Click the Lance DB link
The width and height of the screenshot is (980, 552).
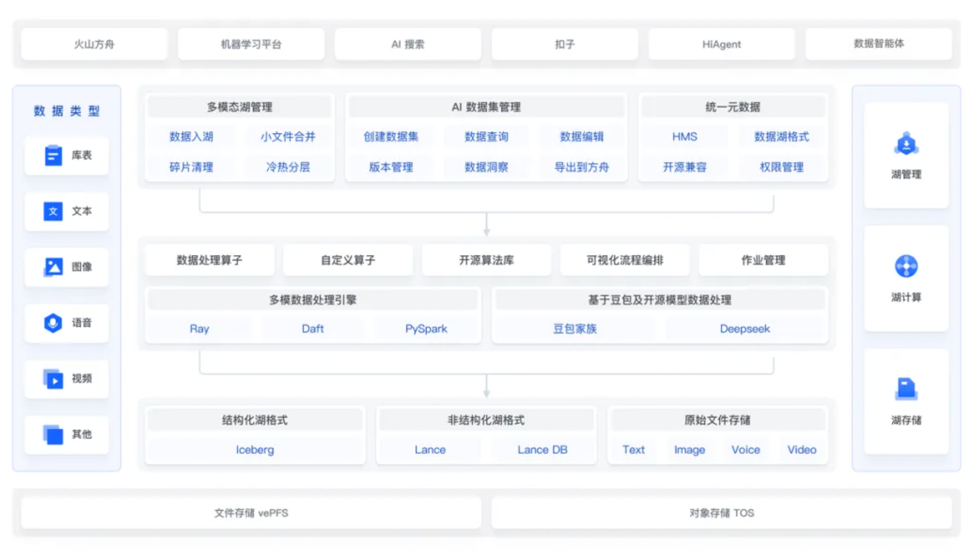coord(542,449)
